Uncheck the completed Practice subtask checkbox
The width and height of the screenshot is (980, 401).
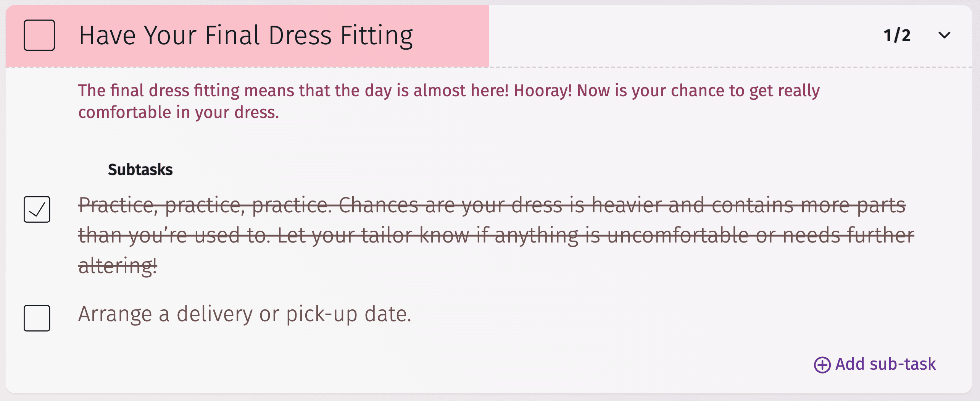(x=37, y=209)
